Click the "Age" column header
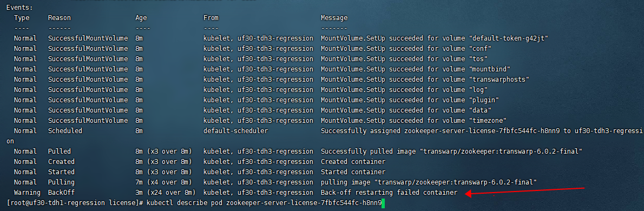Screen dimensions: 644x211 point(141,18)
